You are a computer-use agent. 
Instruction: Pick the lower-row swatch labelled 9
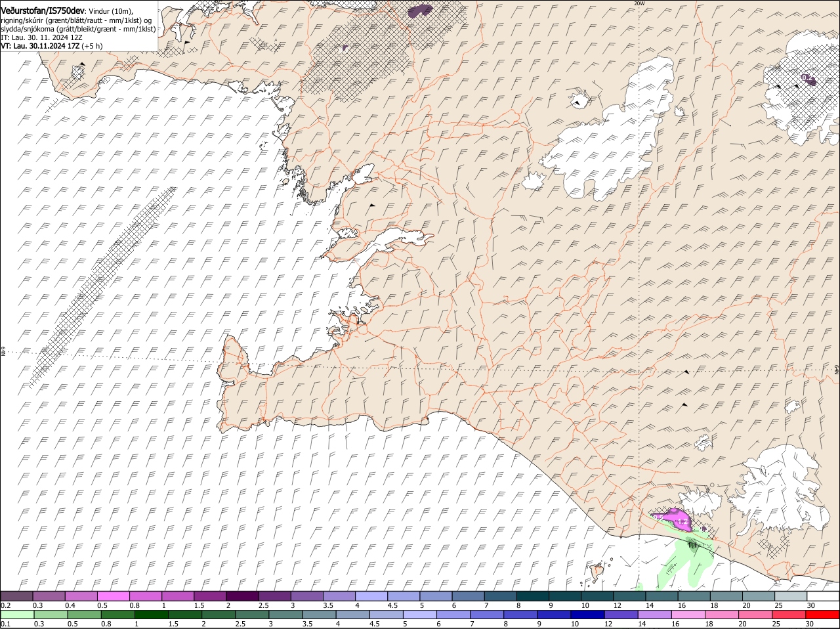554,615
